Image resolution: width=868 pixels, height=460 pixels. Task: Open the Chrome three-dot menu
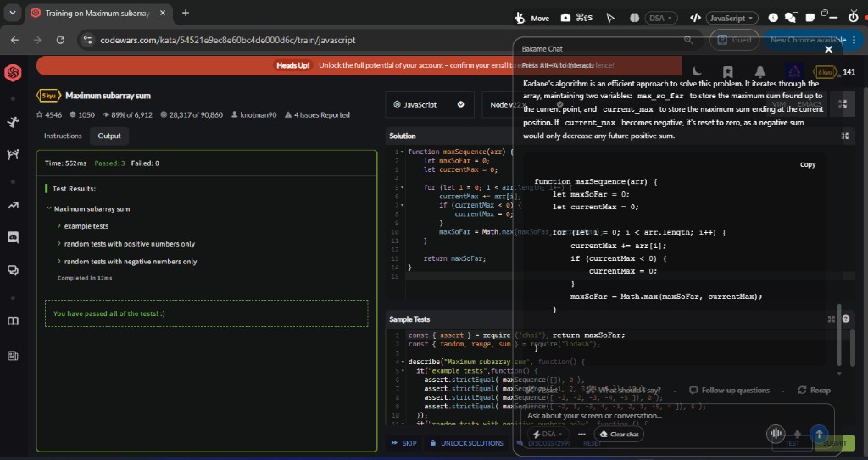click(854, 40)
